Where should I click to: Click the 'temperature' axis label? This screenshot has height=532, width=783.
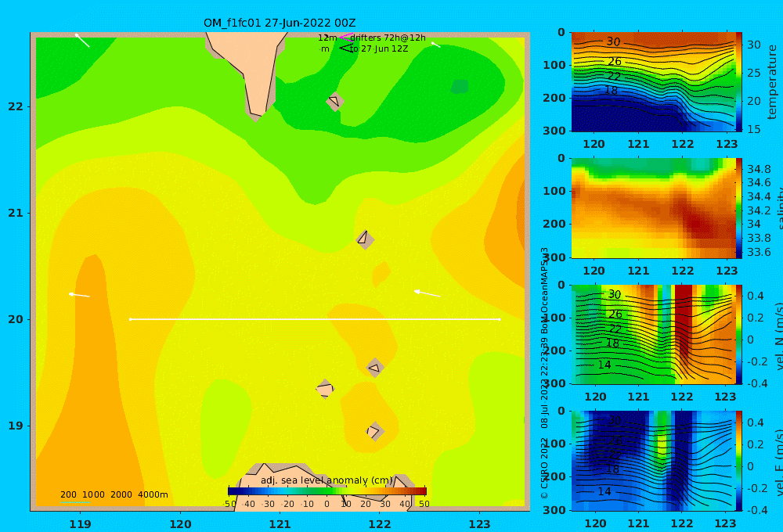tap(772, 82)
